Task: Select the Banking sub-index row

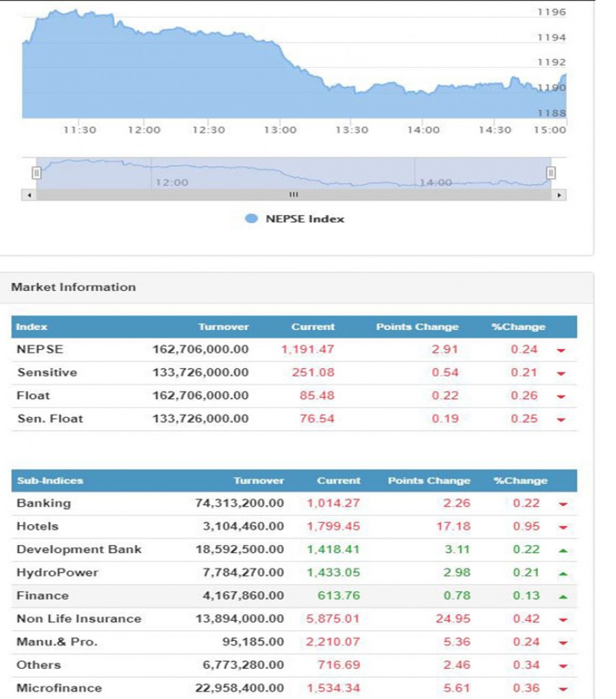Action: (x=44, y=503)
